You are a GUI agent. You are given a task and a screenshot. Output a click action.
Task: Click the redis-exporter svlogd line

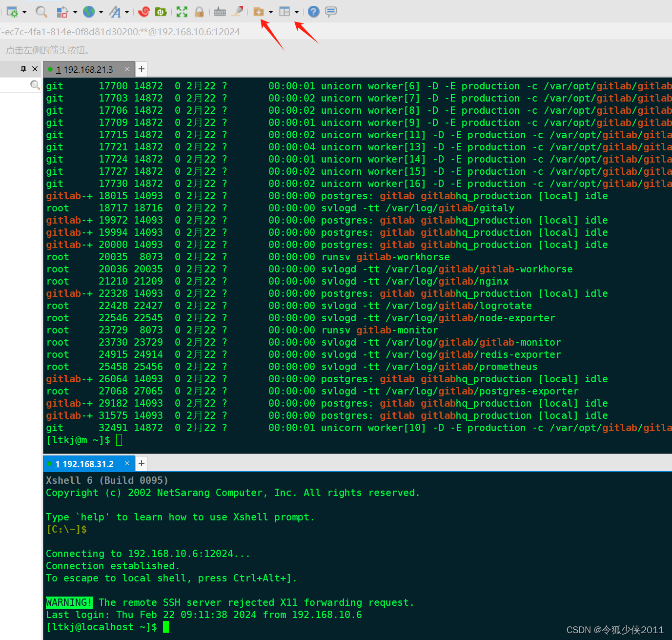point(304,354)
